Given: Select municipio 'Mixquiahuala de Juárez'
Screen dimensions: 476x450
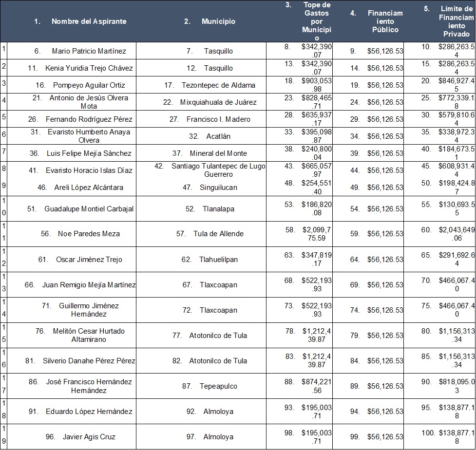Looking at the screenshot, I should click(218, 102).
